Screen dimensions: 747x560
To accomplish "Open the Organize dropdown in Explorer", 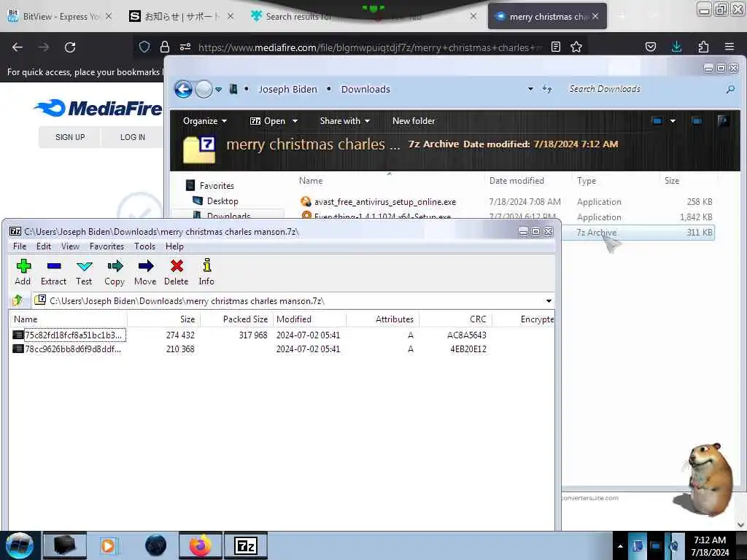I will click(x=205, y=121).
